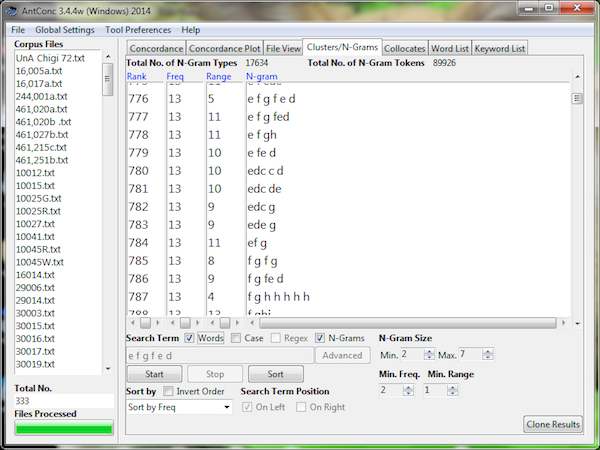
Task: Toggle the Words checkbox
Action: point(189,338)
